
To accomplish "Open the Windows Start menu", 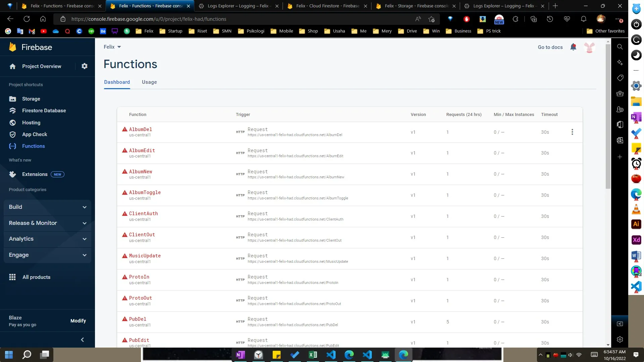I will pyautogui.click(x=9, y=355).
